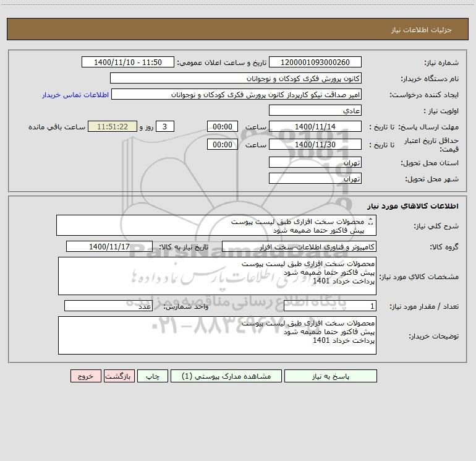Click the تاریخ و ساعت اعلان عمومی label
This screenshot has width=476, height=461.
coord(221,62)
